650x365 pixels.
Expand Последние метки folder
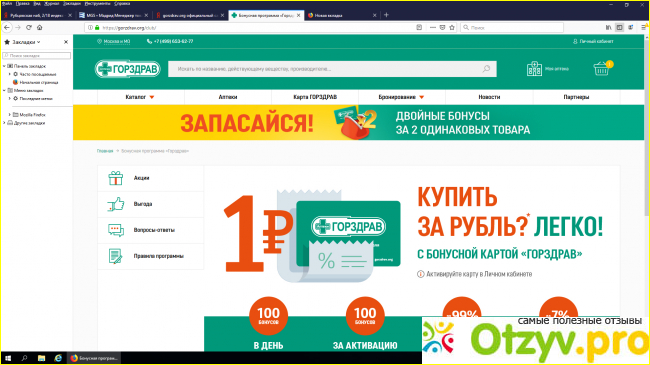pyautogui.click(x=10, y=99)
